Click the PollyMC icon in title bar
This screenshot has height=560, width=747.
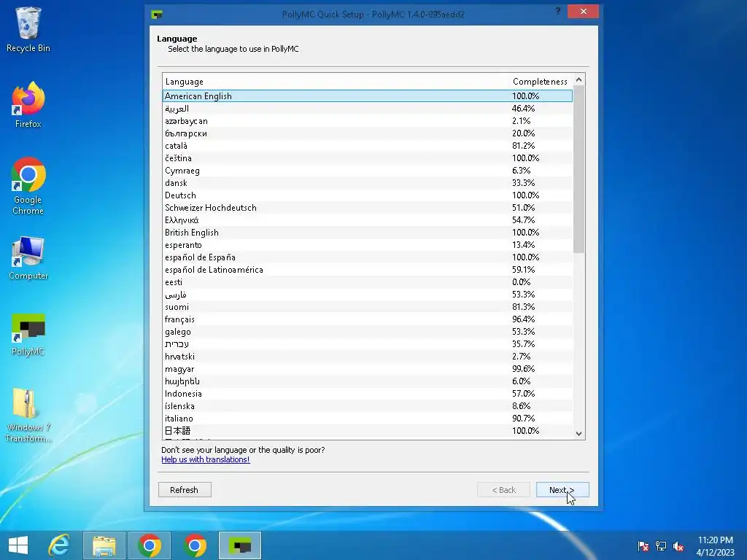coord(157,15)
